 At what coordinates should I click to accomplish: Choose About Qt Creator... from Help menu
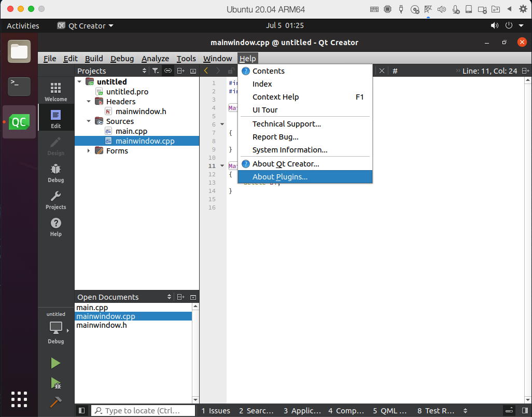(x=305, y=164)
